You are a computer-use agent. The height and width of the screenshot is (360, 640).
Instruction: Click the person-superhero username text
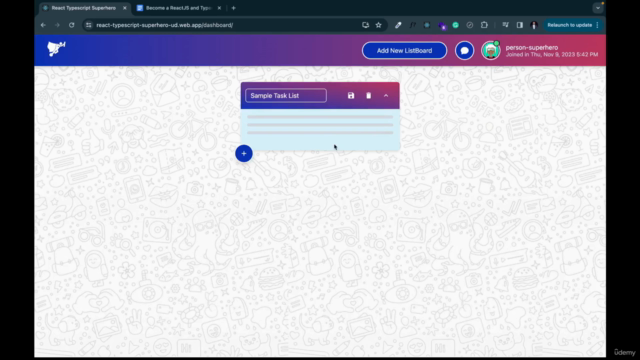pyautogui.click(x=531, y=47)
